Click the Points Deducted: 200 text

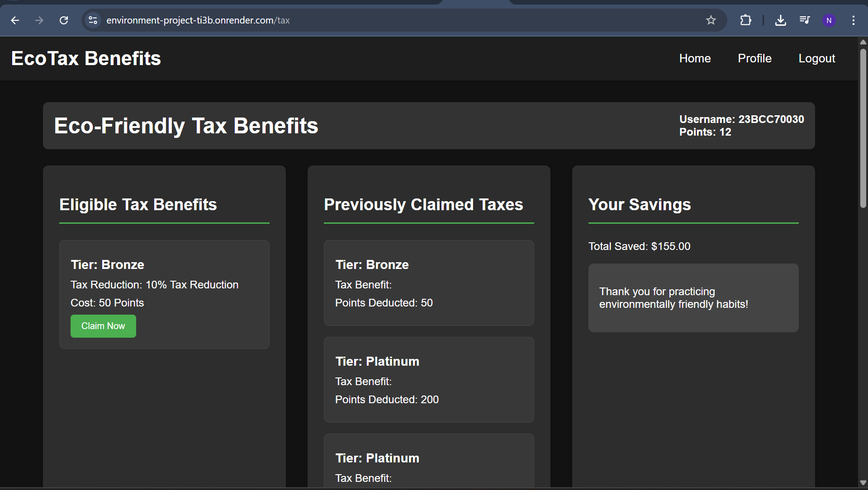387,400
